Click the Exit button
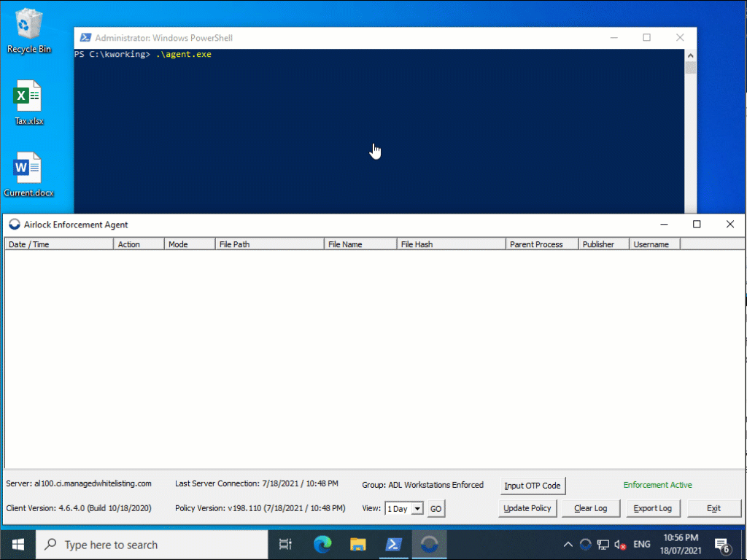The image size is (747, 560). pos(713,508)
